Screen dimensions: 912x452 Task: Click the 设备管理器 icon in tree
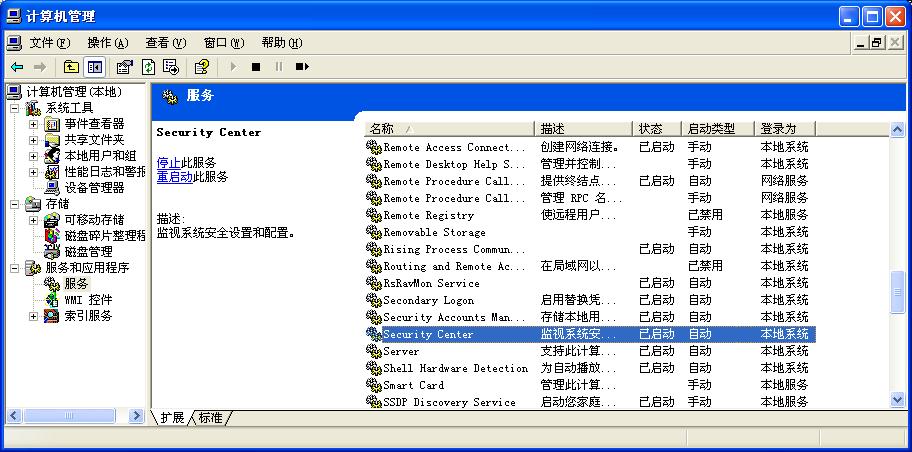(x=52, y=188)
